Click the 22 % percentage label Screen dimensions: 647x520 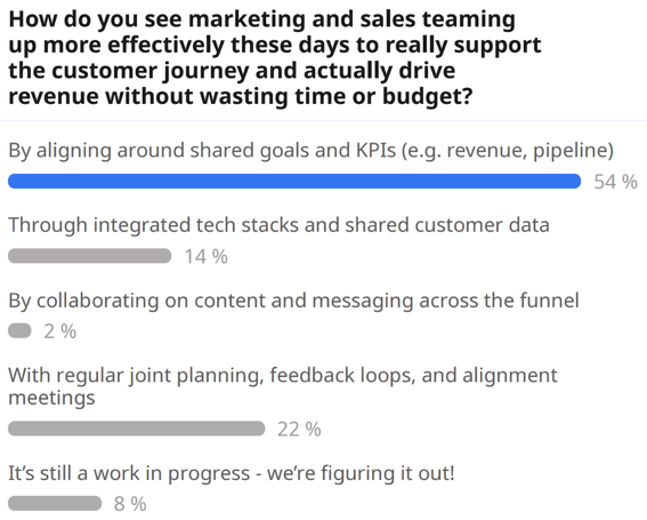point(299,429)
